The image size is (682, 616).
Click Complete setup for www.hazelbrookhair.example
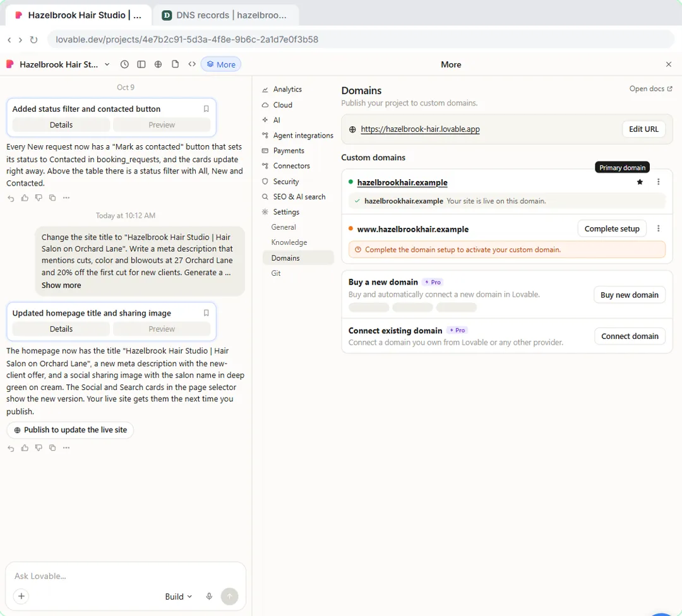[x=611, y=228]
